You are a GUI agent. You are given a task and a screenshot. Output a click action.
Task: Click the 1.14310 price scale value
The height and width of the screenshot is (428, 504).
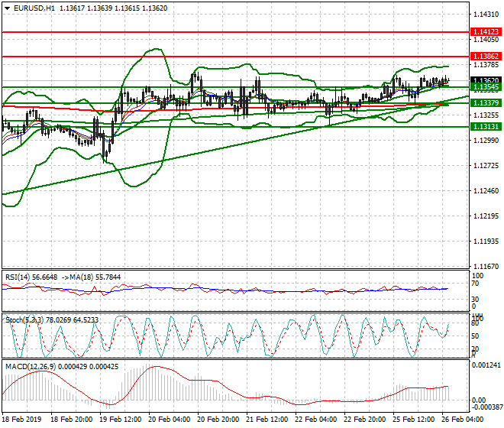pyautogui.click(x=486, y=15)
